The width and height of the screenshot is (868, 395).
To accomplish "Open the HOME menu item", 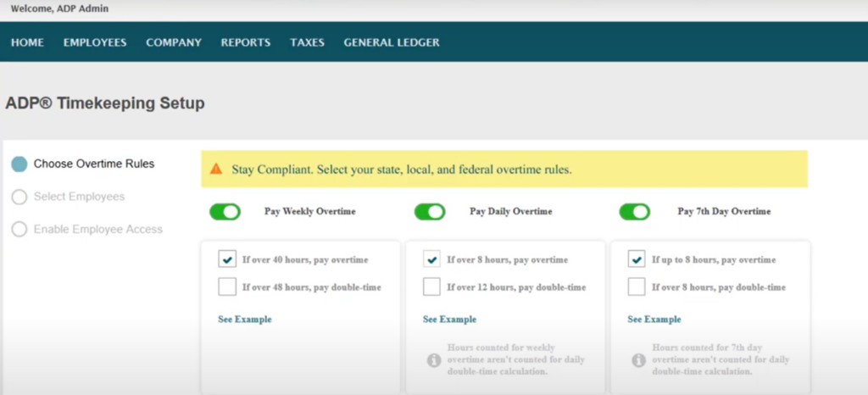I will pyautogui.click(x=27, y=42).
